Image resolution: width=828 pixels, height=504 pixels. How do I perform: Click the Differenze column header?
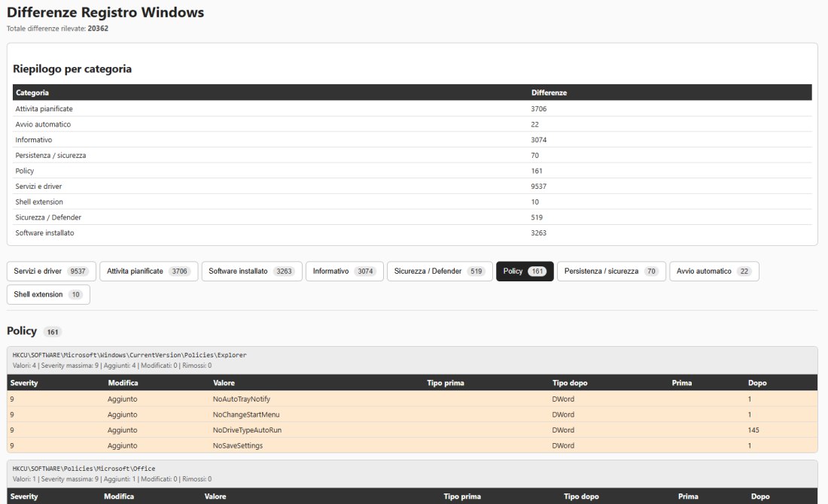tap(549, 93)
